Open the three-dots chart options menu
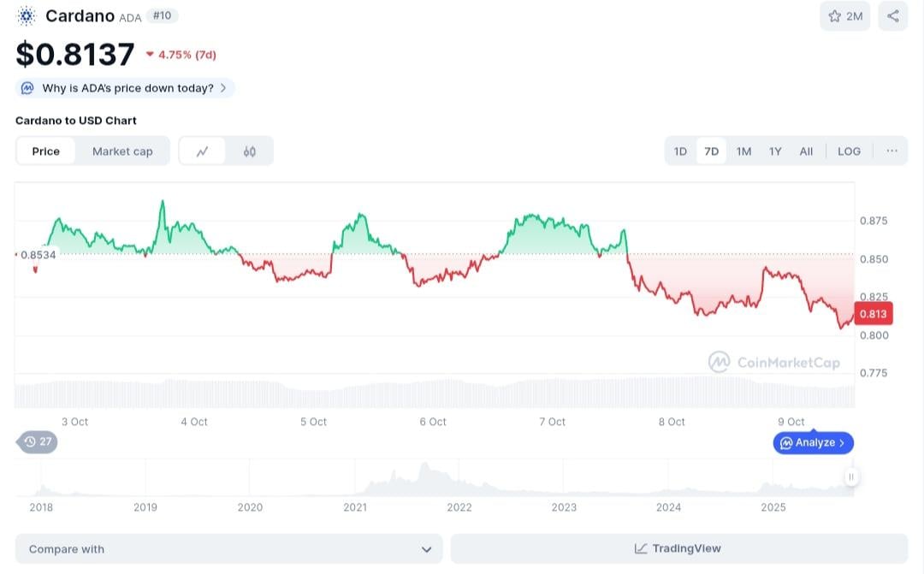The width and height of the screenshot is (924, 574). pyautogui.click(x=891, y=151)
